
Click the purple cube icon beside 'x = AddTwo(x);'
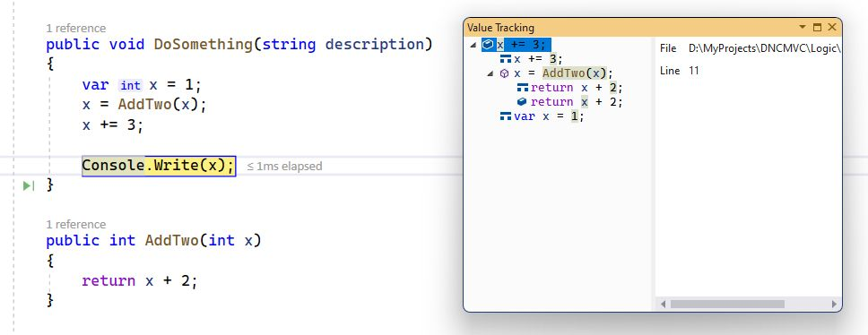pos(504,73)
